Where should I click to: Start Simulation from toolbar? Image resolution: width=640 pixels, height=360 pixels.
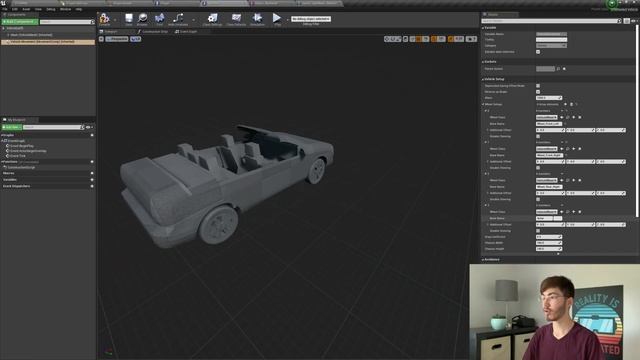[257, 19]
